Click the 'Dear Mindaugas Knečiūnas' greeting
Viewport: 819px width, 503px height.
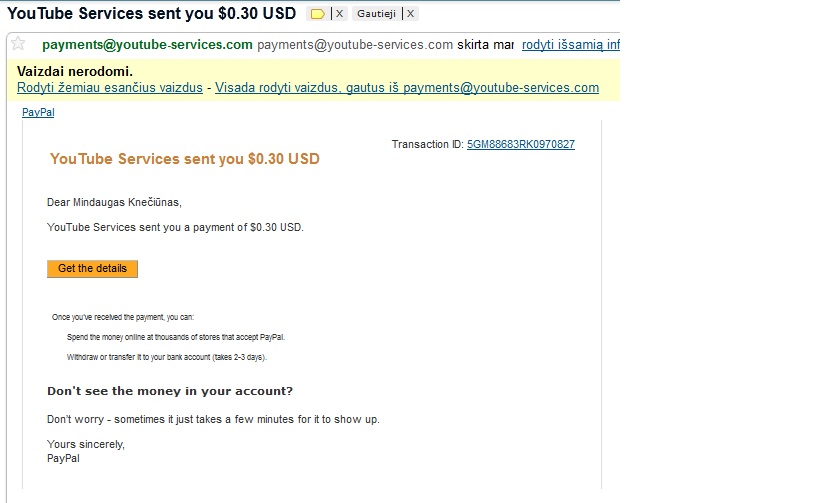115,203
